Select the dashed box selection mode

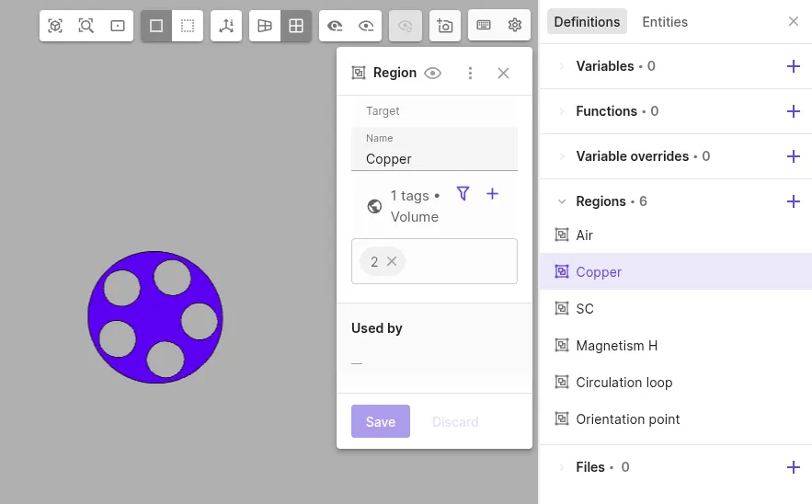click(x=188, y=26)
